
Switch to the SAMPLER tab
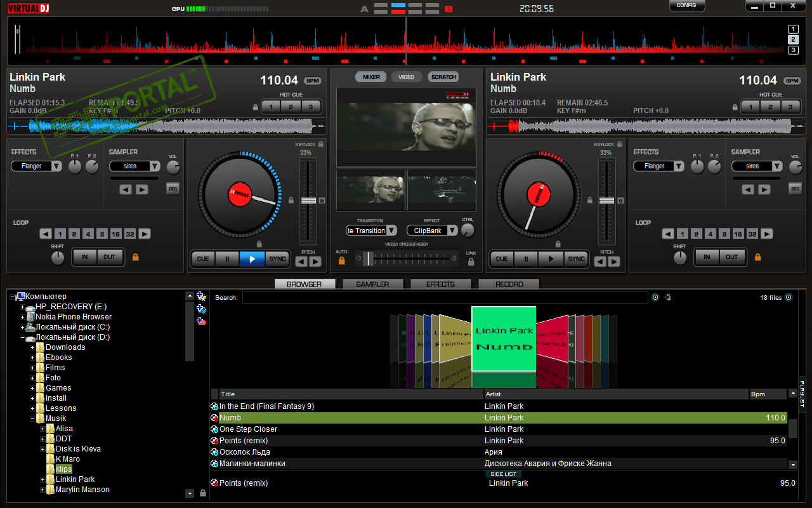pos(372,284)
